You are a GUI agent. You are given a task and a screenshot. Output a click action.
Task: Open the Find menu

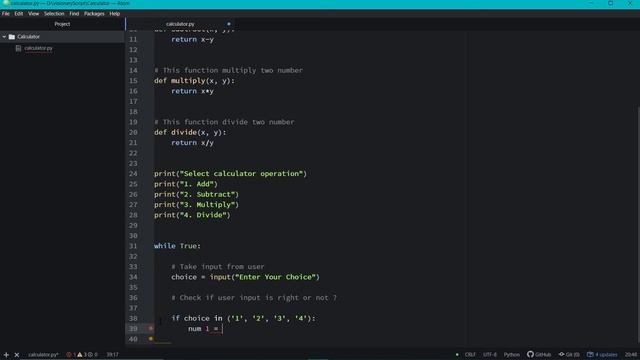tap(74, 13)
